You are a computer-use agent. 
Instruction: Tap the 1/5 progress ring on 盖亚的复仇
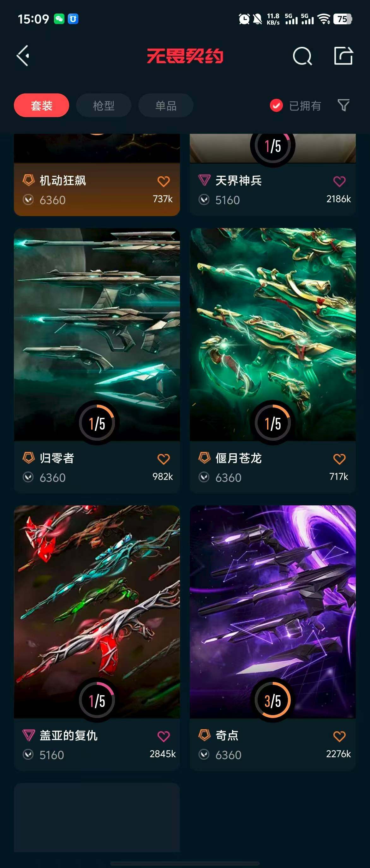tap(97, 701)
